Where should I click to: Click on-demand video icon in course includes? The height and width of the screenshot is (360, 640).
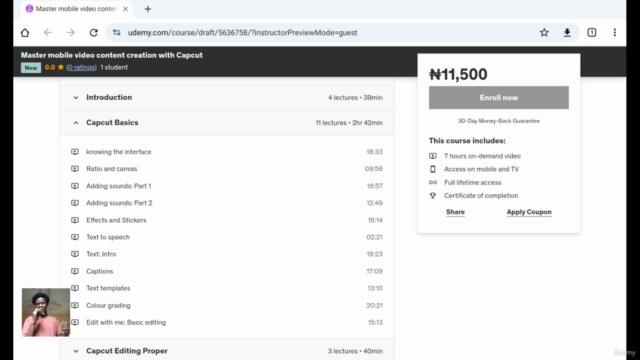[x=433, y=156]
